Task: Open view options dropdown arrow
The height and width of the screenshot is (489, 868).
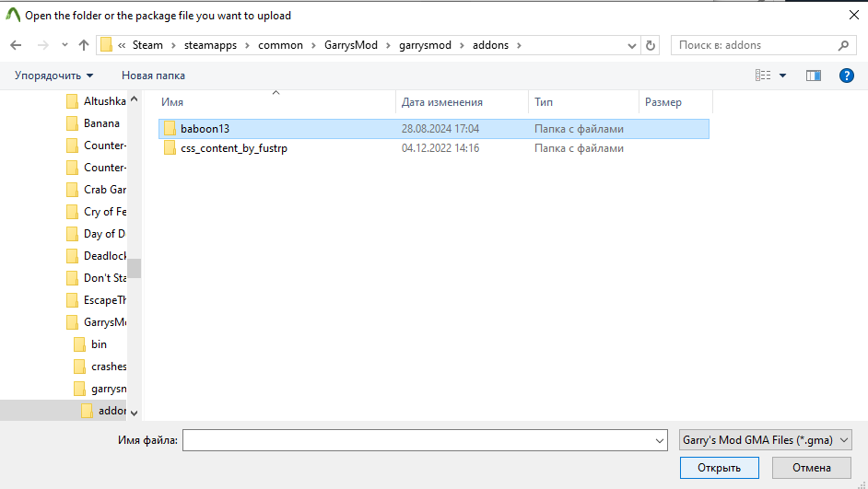Action: pos(782,76)
